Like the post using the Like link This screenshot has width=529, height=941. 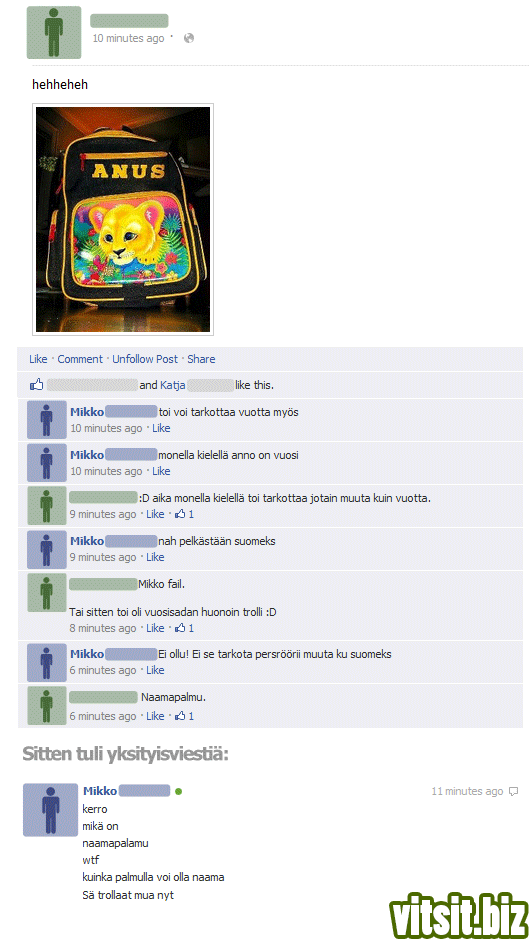(38, 359)
